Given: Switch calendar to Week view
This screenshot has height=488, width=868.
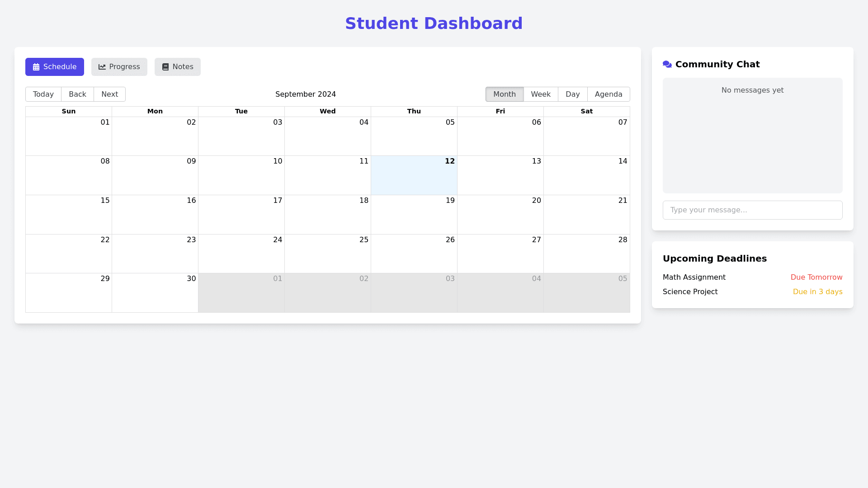Looking at the screenshot, I should pos(541,94).
